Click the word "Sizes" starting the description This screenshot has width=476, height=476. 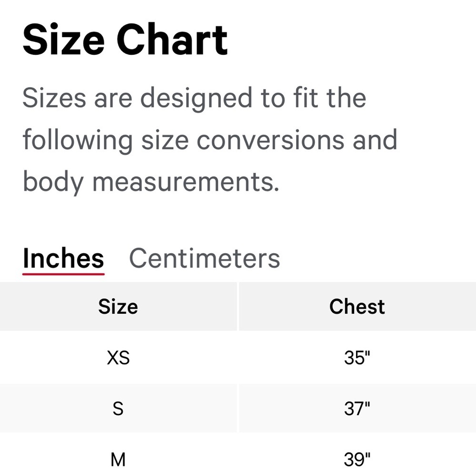(54, 98)
